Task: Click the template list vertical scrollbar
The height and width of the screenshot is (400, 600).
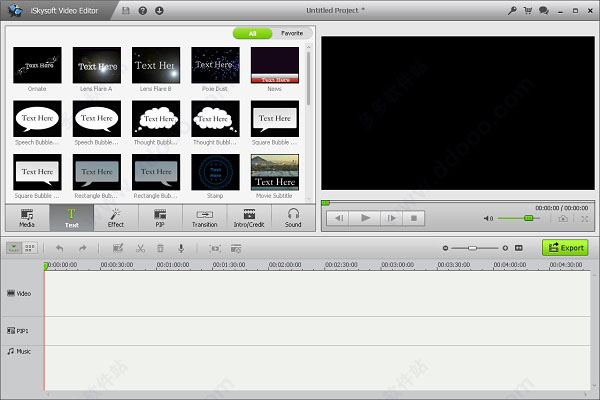Action: pyautogui.click(x=308, y=78)
